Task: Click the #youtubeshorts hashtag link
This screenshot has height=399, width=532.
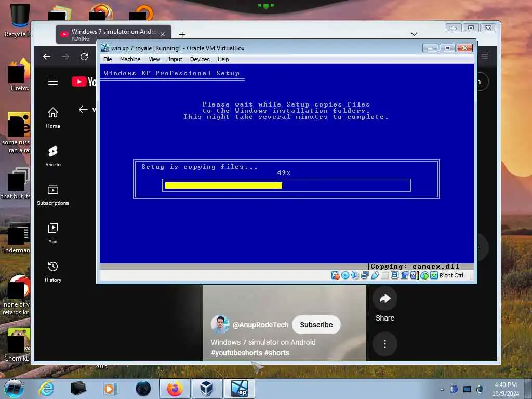Action: coord(236,353)
